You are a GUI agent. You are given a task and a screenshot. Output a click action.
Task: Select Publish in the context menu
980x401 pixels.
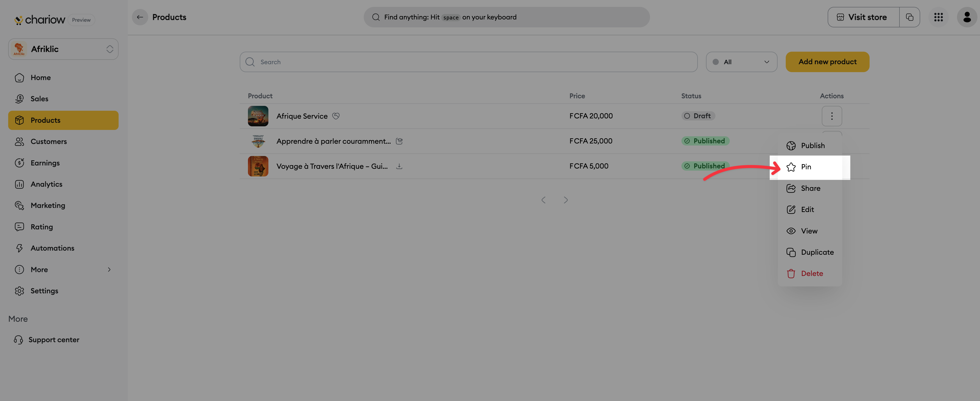(x=810, y=146)
